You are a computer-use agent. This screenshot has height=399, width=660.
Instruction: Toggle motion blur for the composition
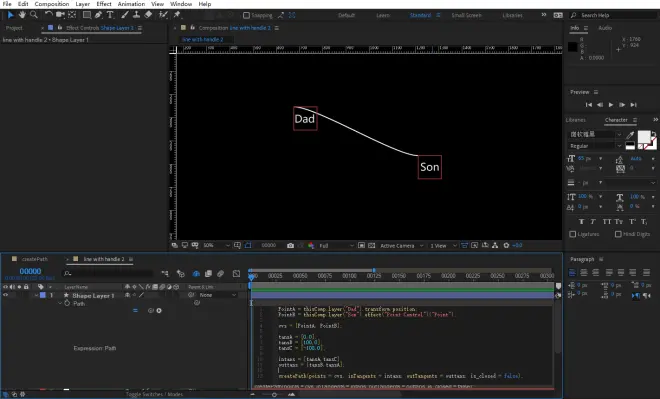[x=221, y=274]
